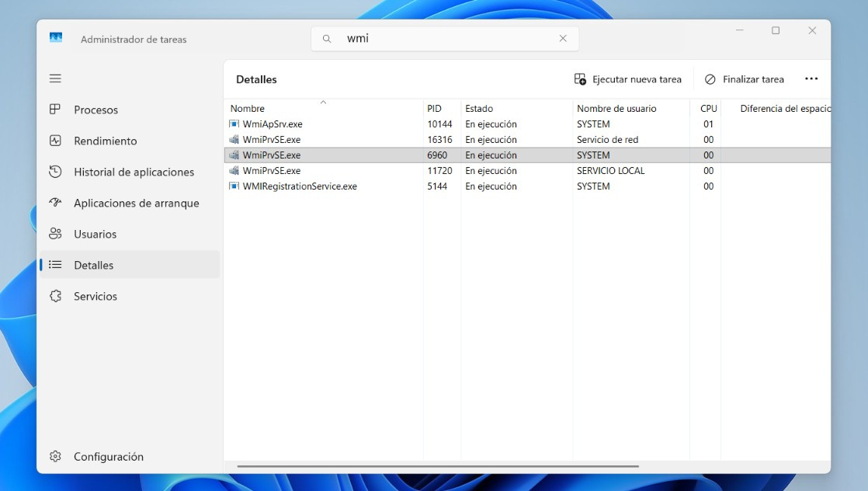Sort by the CPU column header
Viewport: 868px width, 491px height.
pyautogui.click(x=705, y=109)
